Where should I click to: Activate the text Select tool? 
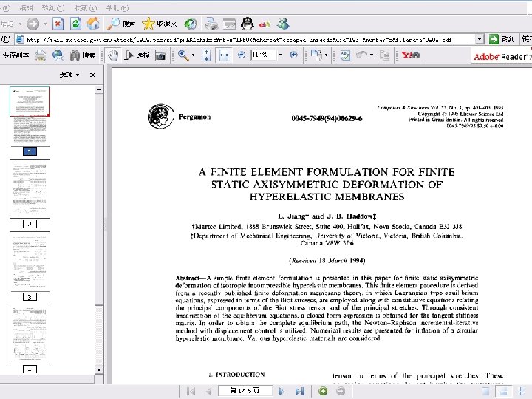click(137, 55)
